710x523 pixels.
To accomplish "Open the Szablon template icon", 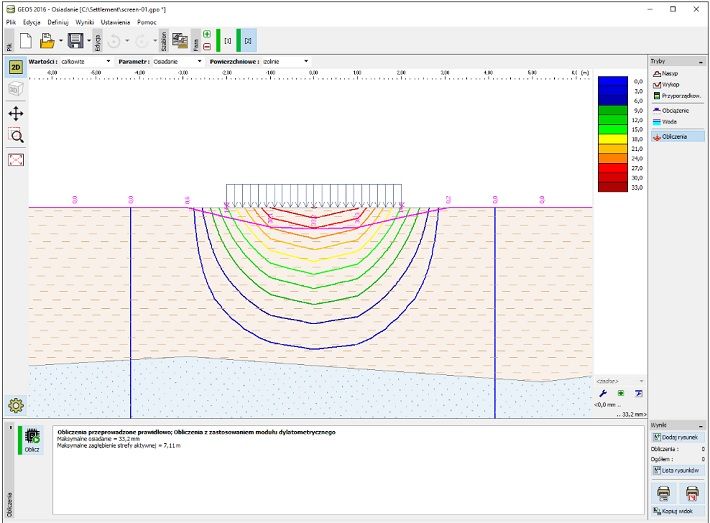I will click(180, 41).
